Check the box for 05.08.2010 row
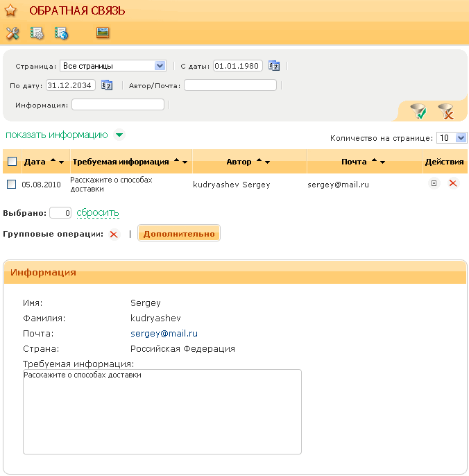The height and width of the screenshot is (476, 469). click(x=11, y=185)
